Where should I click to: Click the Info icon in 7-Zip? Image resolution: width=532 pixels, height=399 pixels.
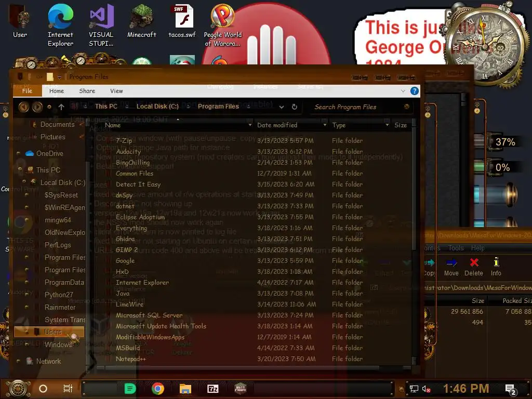(x=496, y=267)
